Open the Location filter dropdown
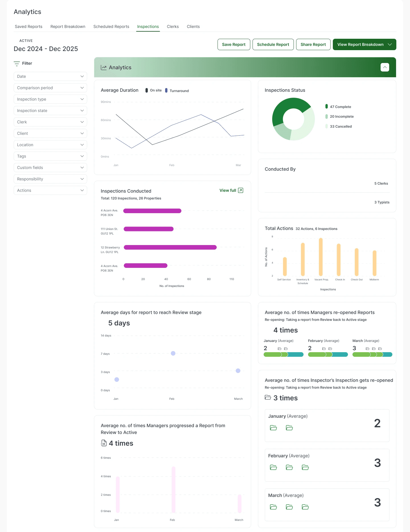 tap(50, 145)
